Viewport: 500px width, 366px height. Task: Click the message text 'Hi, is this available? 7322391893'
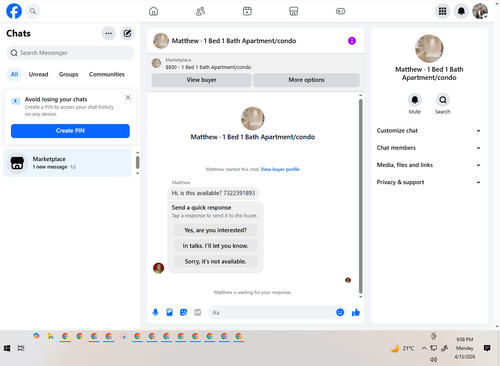point(213,193)
